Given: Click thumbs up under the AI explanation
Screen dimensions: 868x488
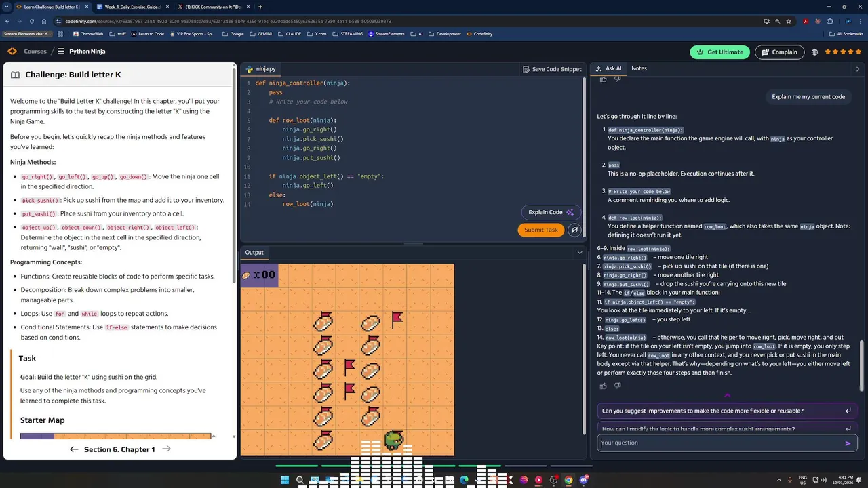Looking at the screenshot, I should [x=603, y=386].
